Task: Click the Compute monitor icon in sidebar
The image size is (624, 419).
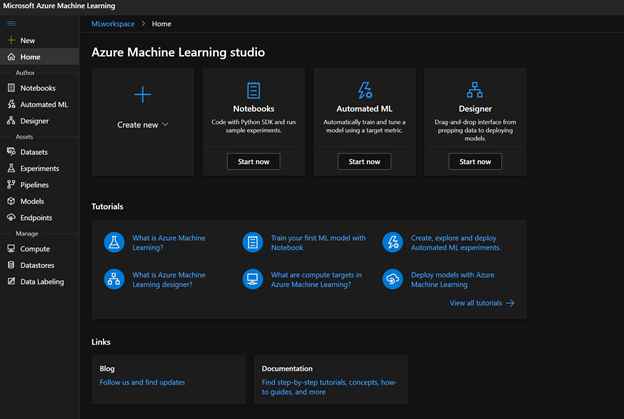Action: (x=11, y=249)
